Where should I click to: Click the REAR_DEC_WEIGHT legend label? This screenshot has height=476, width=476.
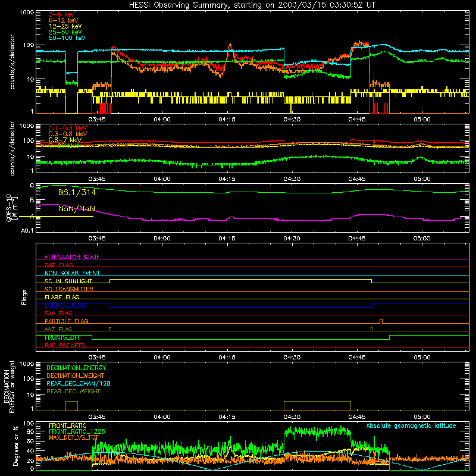pyautogui.click(x=73, y=392)
